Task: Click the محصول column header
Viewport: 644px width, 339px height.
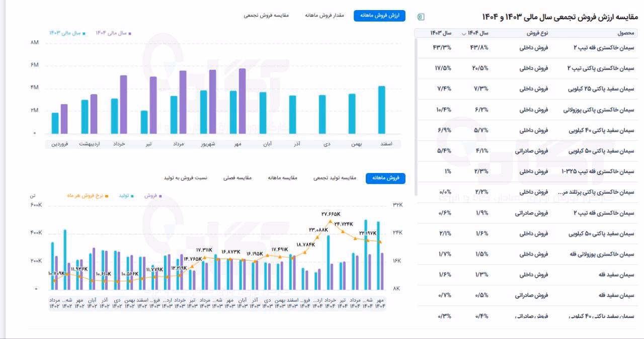Action: click(627, 33)
